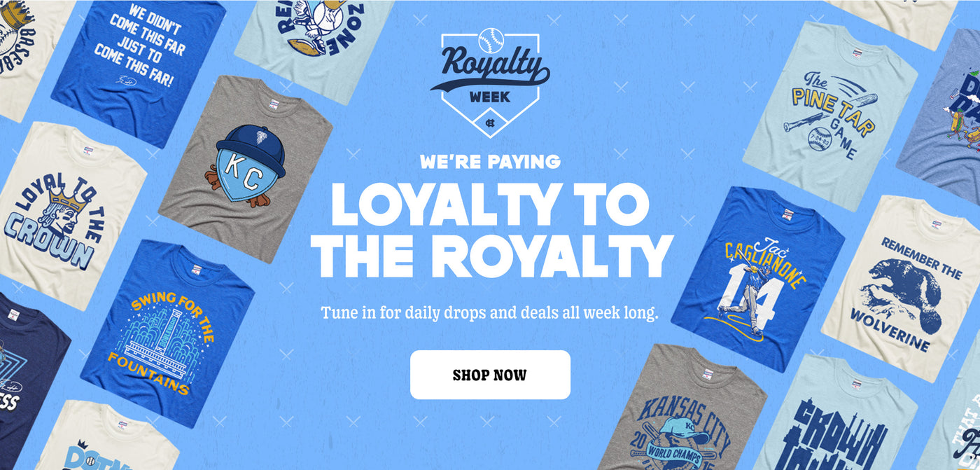Click the SHOP NOW button
This screenshot has height=470, width=980.
tap(490, 375)
